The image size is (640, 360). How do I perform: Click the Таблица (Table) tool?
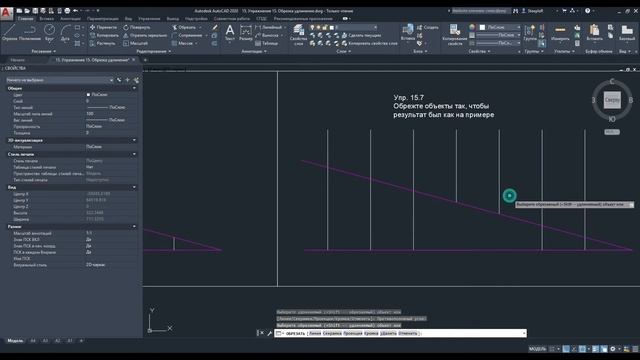[267, 43]
